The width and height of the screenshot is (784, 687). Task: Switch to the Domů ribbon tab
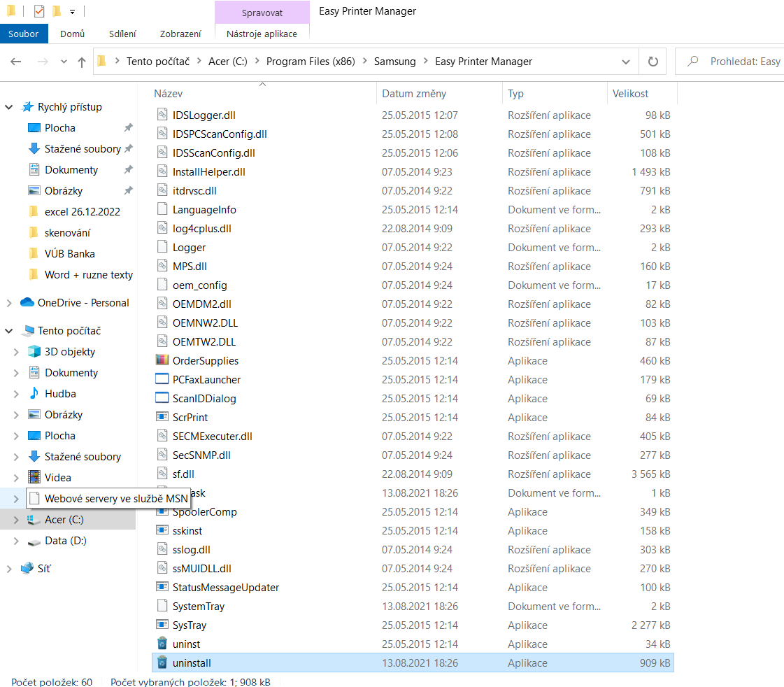click(73, 34)
